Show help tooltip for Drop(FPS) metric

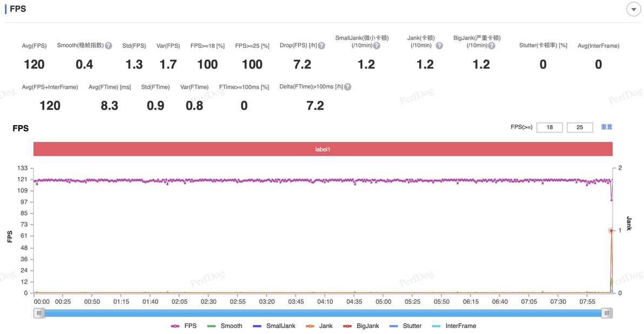pyautogui.click(x=321, y=45)
